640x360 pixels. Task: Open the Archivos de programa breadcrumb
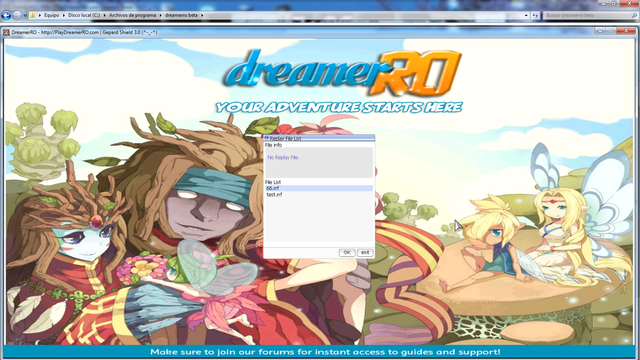click(132, 15)
